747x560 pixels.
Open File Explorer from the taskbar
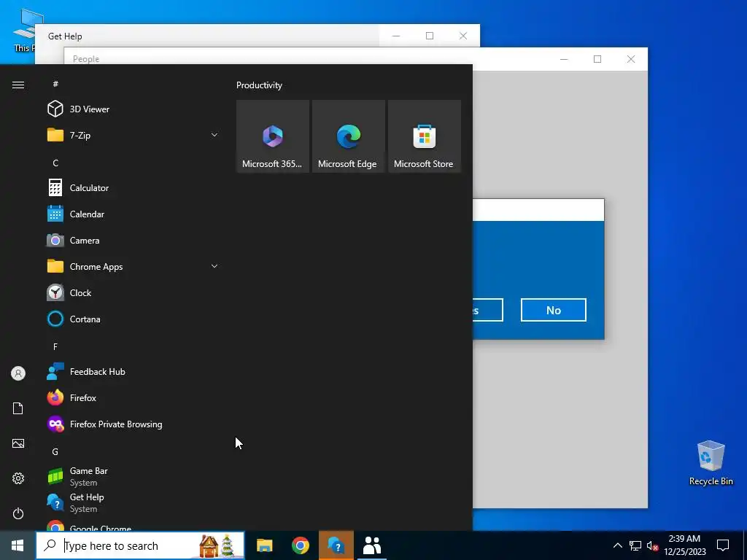[264, 545]
